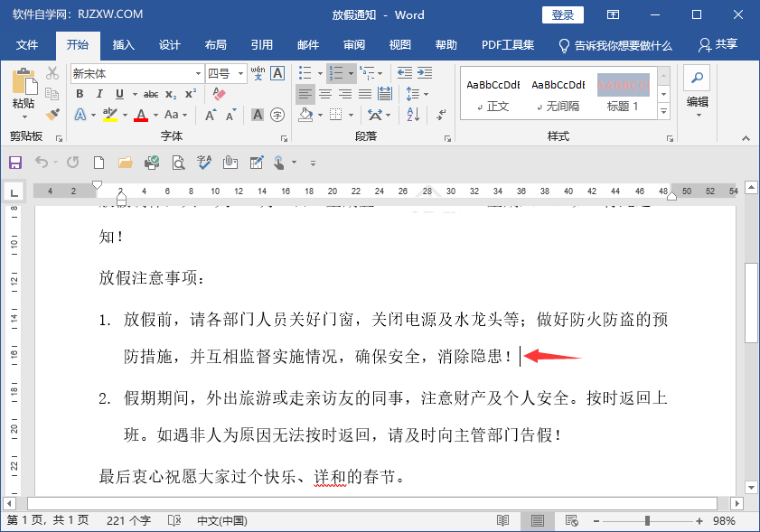
Task: Click the Text Effects glowing A icon
Action: pos(80,115)
